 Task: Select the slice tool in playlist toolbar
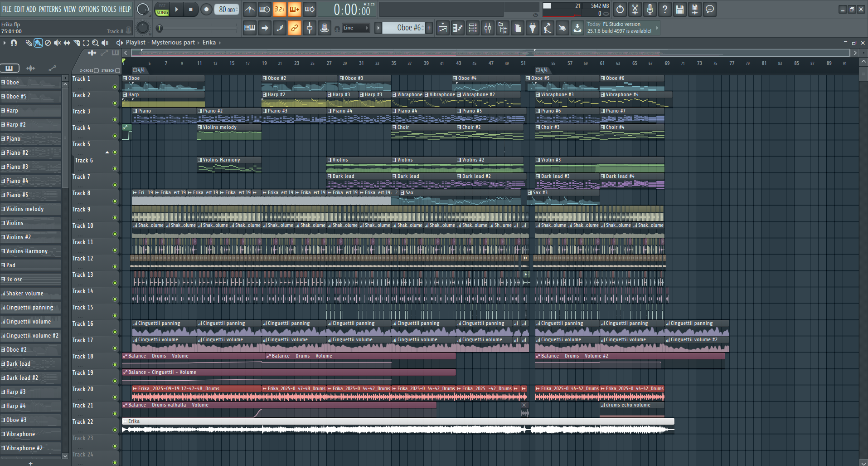click(x=76, y=43)
